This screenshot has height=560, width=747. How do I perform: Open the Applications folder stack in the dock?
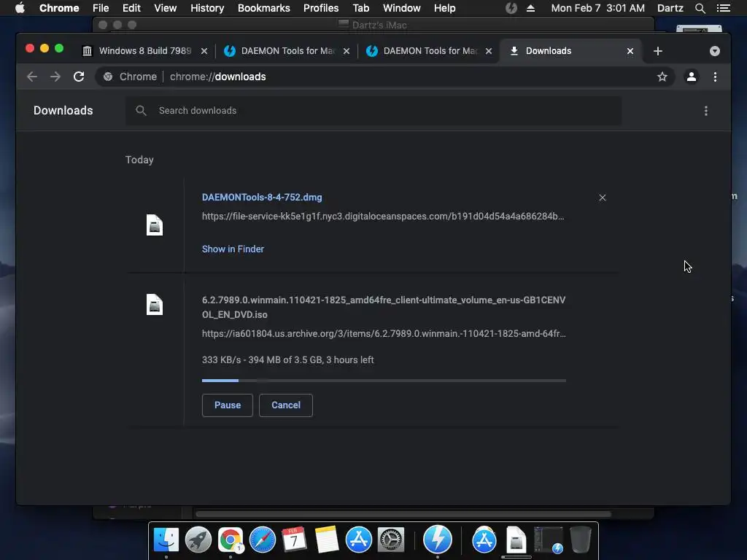click(x=484, y=540)
